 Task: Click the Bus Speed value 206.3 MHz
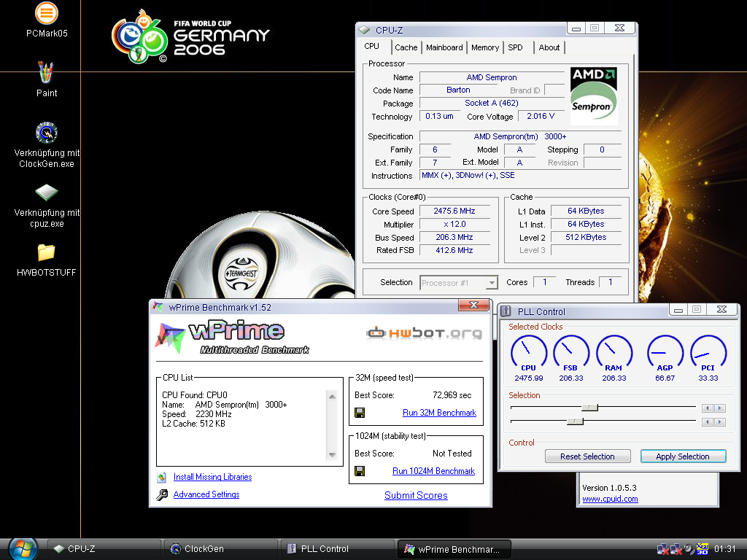coord(454,237)
